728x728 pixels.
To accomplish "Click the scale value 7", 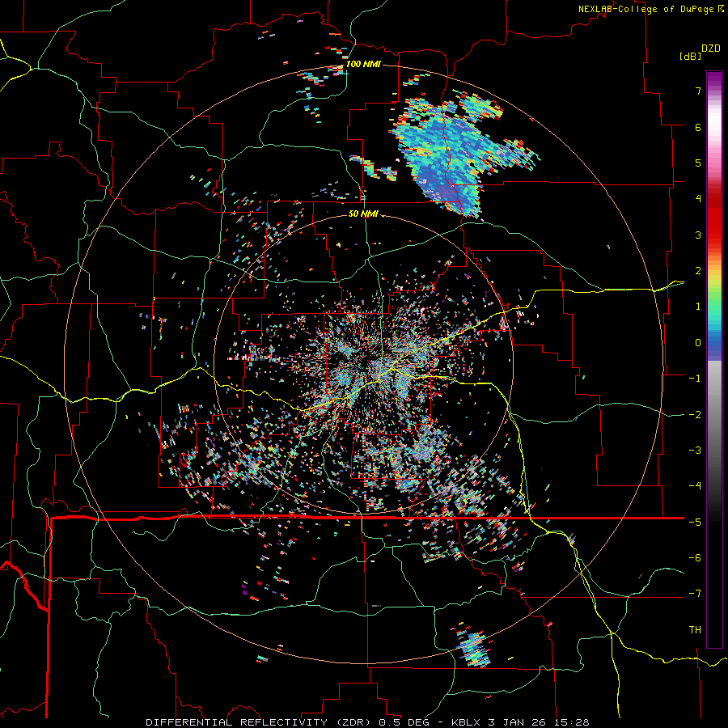I will [x=698, y=91].
